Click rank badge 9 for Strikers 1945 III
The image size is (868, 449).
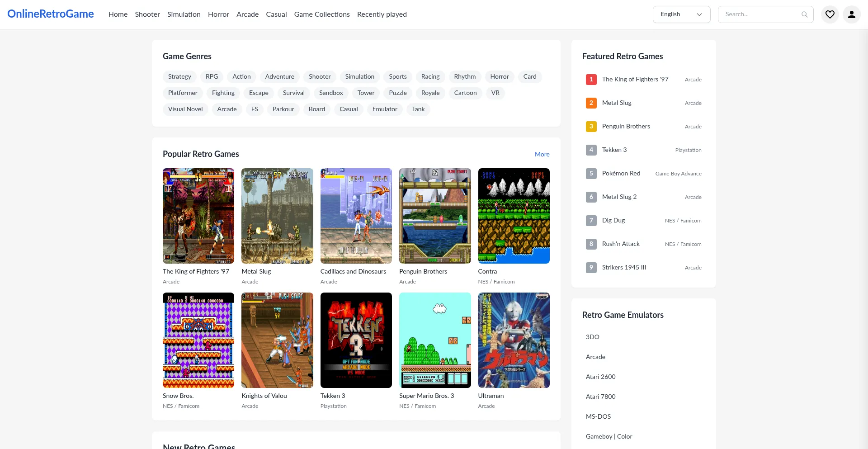coord(591,268)
